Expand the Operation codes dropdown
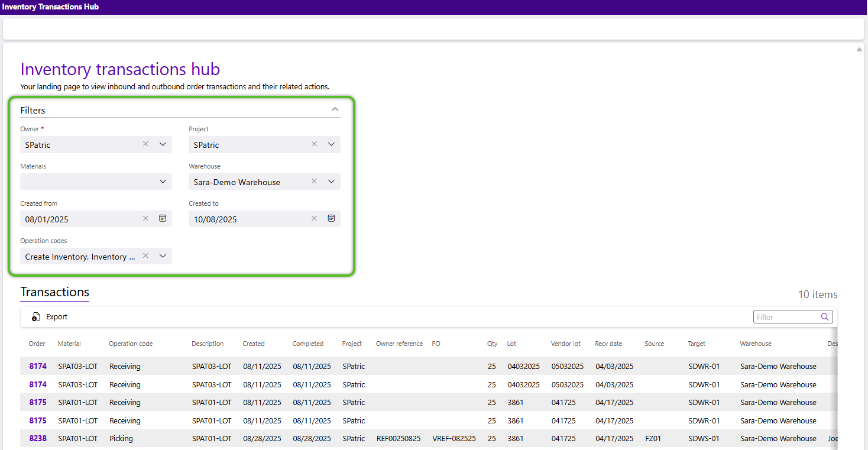This screenshot has height=450, width=868. (163, 256)
